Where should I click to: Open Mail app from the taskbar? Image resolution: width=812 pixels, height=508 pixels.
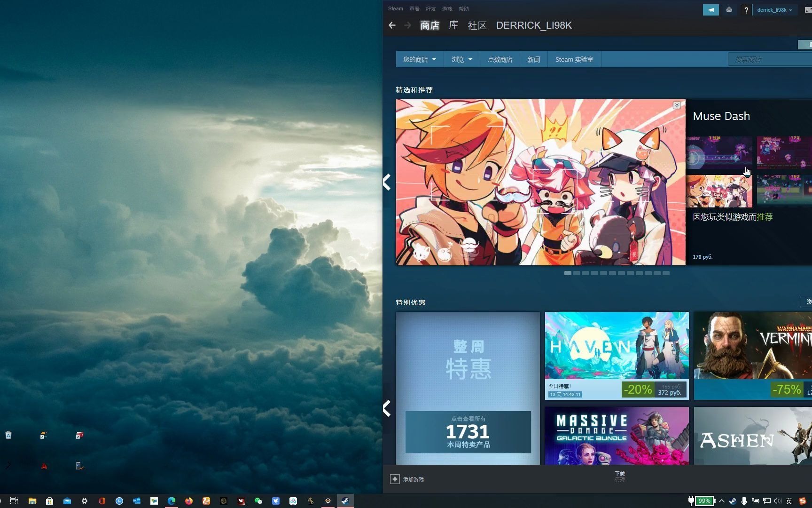point(67,501)
